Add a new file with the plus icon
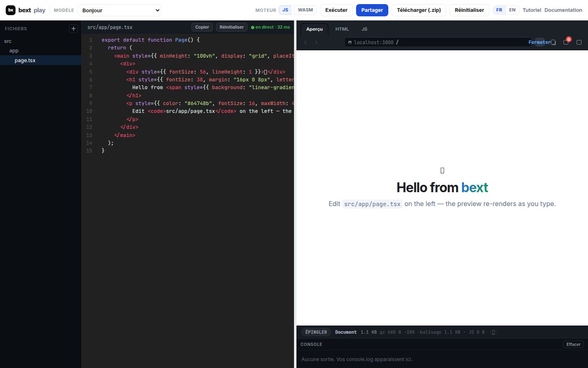588x368 pixels. click(x=73, y=29)
